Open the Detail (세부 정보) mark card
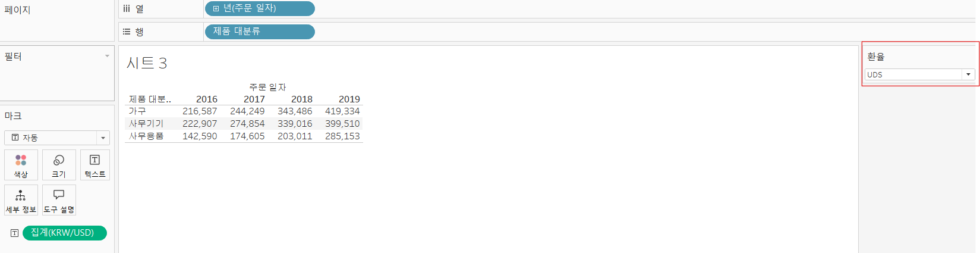This screenshot has height=253, width=980. [21, 200]
